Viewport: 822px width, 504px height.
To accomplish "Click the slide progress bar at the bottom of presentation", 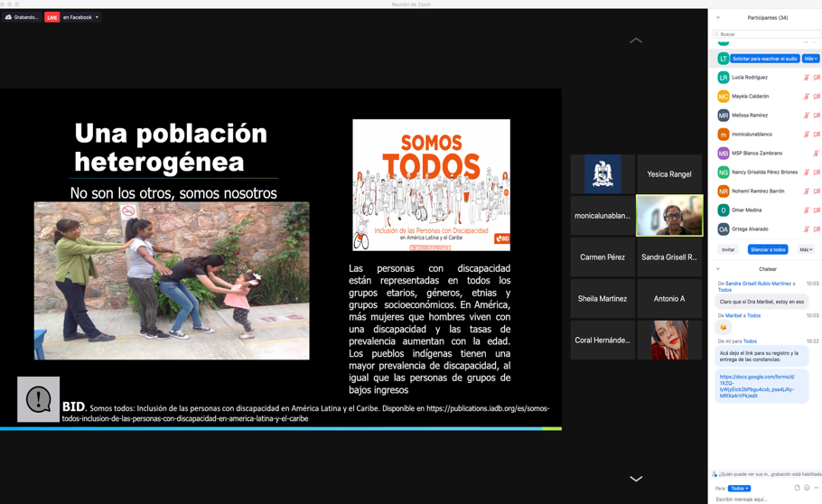I will pos(280,428).
